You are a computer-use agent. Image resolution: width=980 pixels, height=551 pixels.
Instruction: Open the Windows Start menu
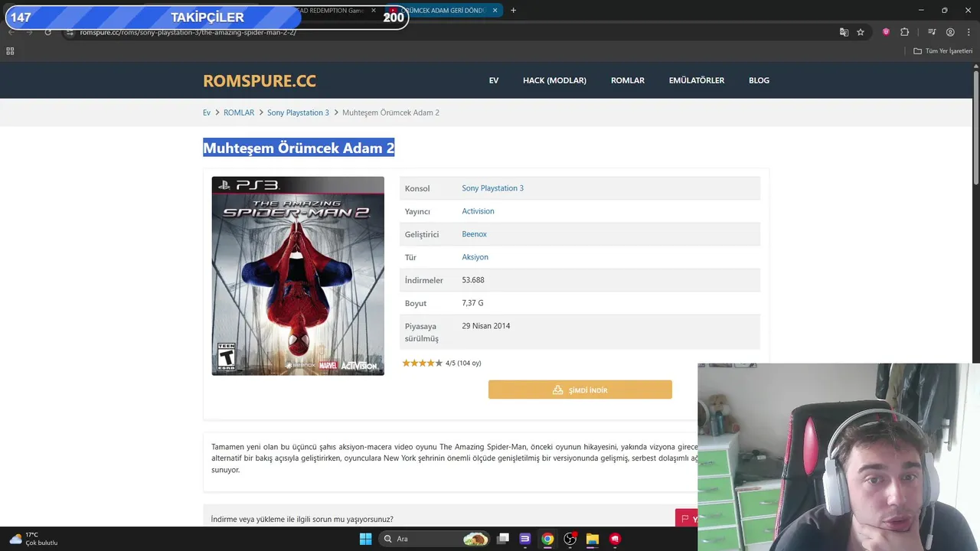coord(365,539)
